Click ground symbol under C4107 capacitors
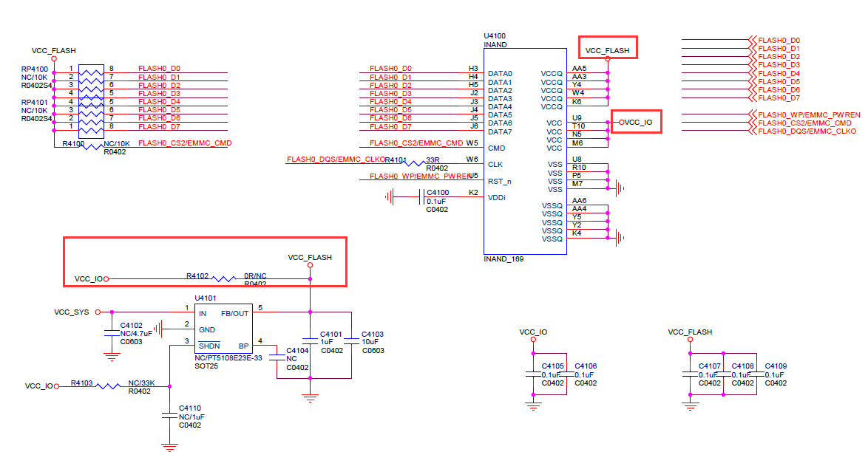Image resolution: width=868 pixels, height=452 pixels. point(691,406)
